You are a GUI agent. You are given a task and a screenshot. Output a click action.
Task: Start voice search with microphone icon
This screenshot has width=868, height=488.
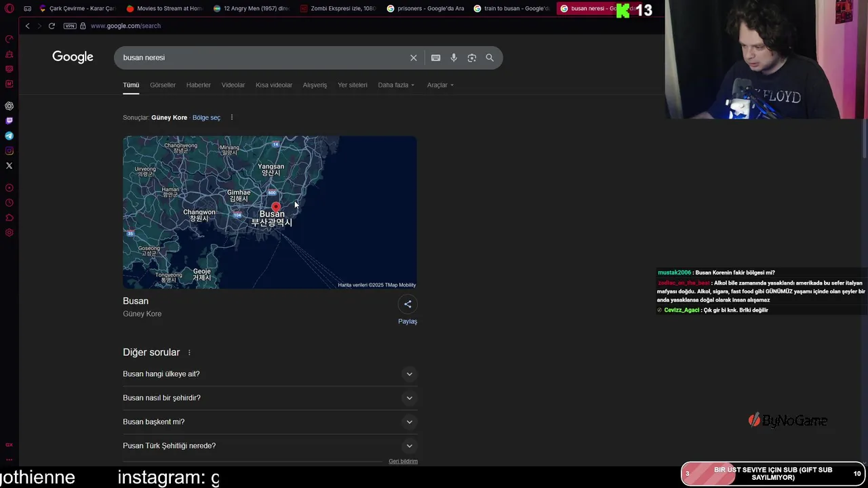454,58
